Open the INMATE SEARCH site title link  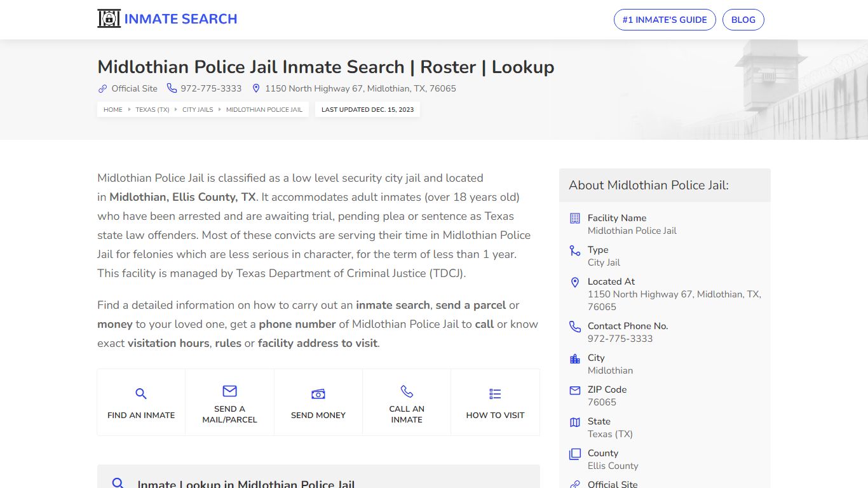coord(180,19)
